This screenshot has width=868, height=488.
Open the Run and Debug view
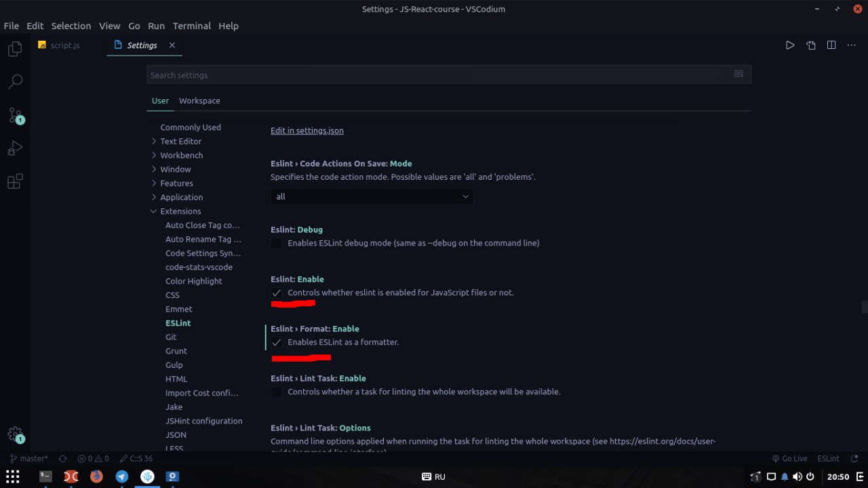[x=15, y=148]
